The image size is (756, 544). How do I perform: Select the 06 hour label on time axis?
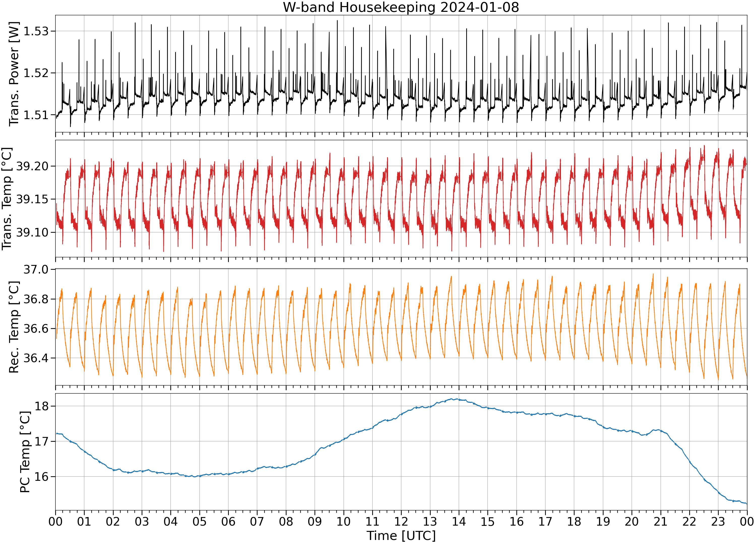coord(228,521)
